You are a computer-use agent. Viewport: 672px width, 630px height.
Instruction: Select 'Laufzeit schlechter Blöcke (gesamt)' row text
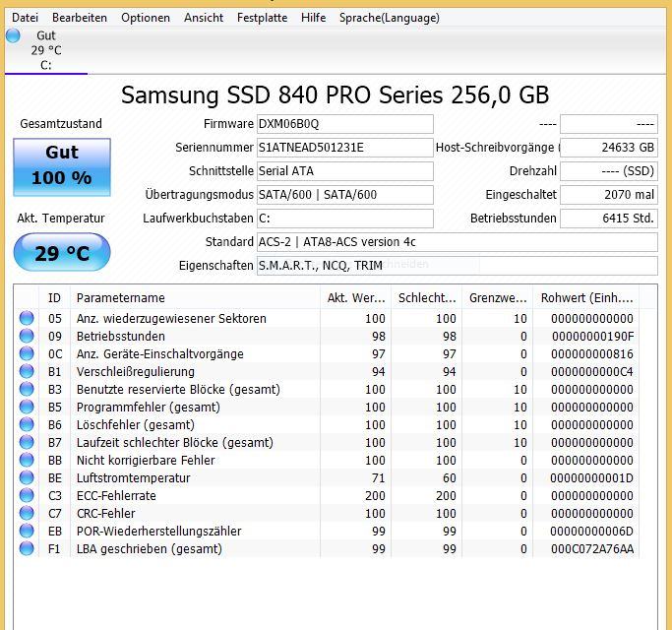(x=175, y=443)
